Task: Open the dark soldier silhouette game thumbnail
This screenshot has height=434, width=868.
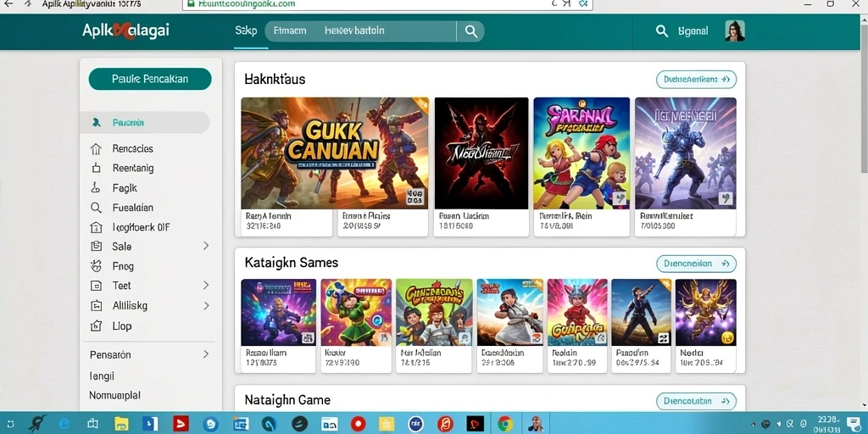Action: (x=641, y=312)
